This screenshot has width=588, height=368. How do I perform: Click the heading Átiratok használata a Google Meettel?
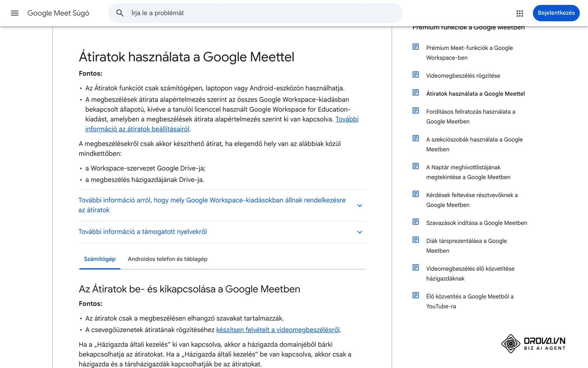[187, 57]
